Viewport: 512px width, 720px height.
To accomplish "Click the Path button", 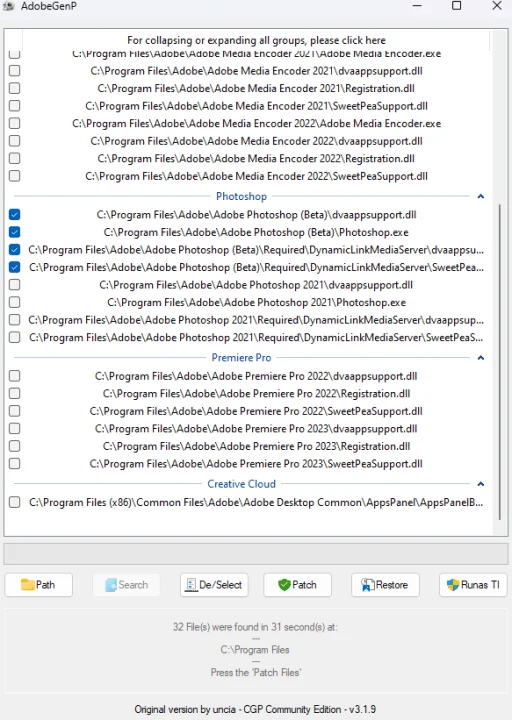I will 39,585.
